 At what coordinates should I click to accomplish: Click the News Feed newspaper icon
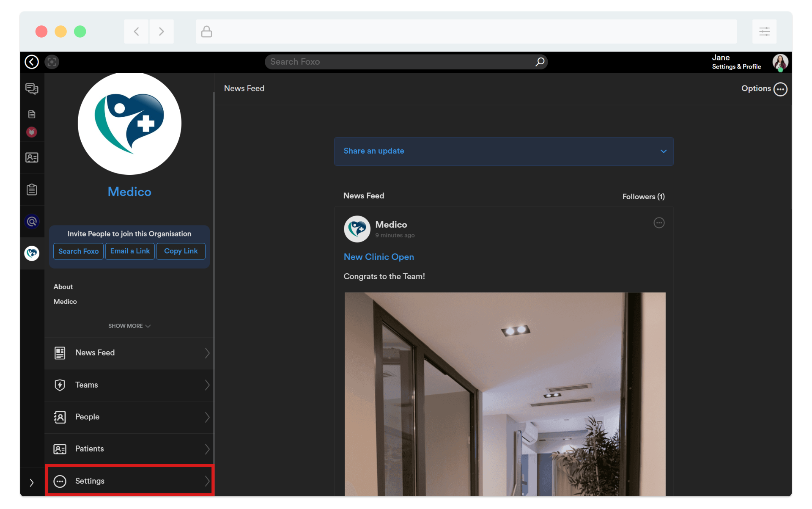(x=60, y=353)
